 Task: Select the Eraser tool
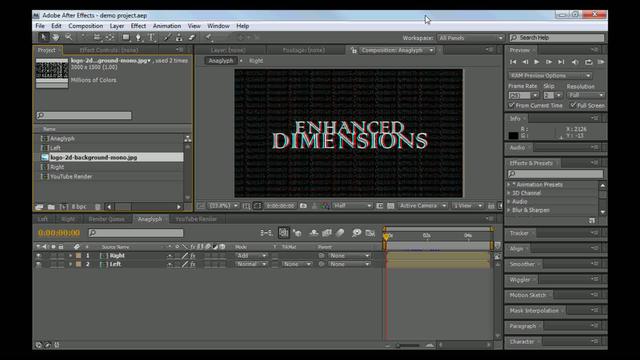[191, 38]
